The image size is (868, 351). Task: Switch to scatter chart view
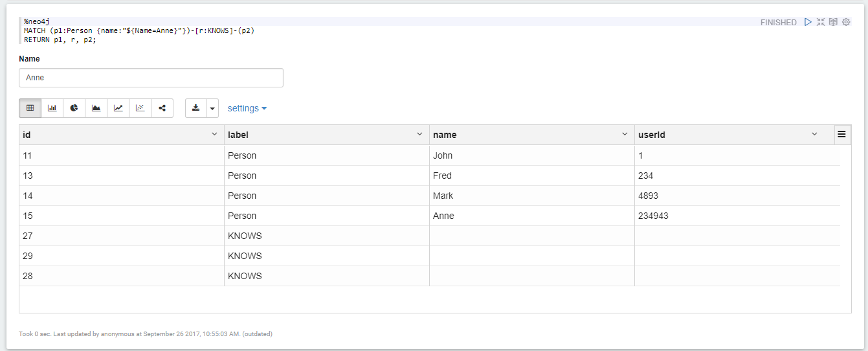pos(140,108)
